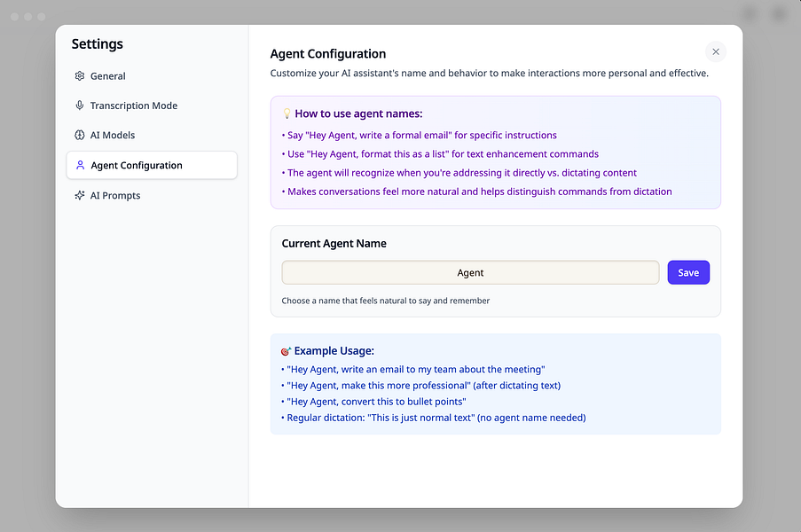Click the AI Models sidebar icon
The image size is (801, 532).
(80, 136)
